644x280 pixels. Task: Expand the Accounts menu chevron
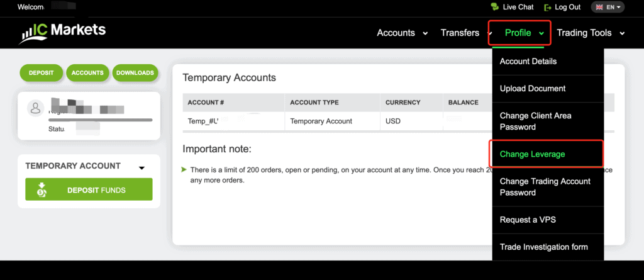tap(426, 33)
